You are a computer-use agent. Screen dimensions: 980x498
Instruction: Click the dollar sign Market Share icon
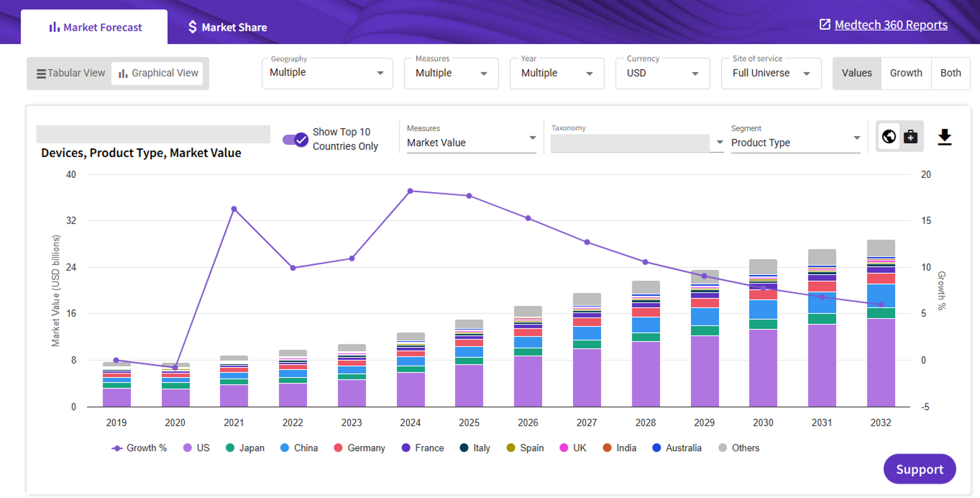[193, 27]
